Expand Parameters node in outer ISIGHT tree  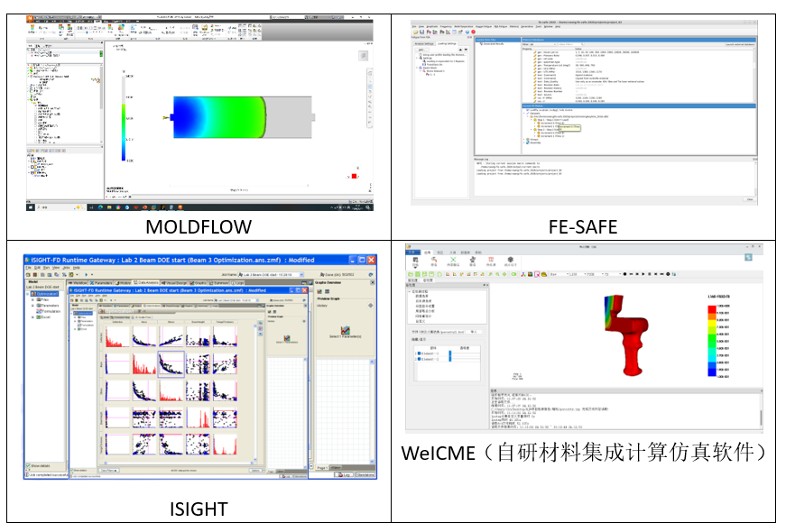coord(32,306)
